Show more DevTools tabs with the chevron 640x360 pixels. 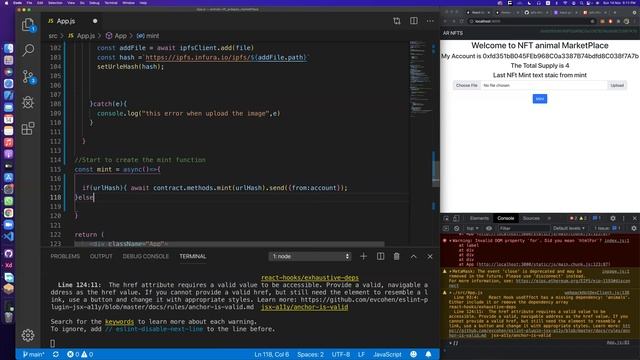[549, 218]
